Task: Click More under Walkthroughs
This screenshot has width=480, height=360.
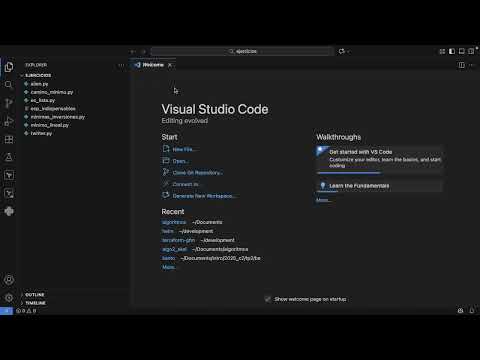Action: pos(323,200)
